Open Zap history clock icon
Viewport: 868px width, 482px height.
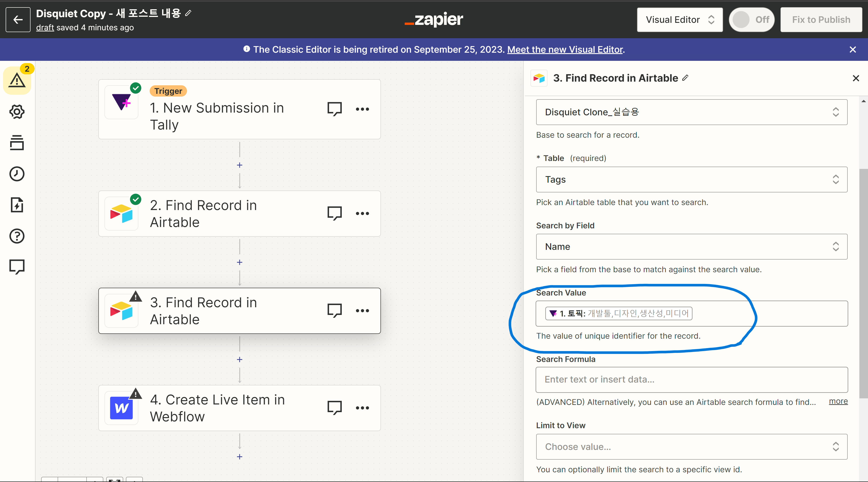[17, 174]
